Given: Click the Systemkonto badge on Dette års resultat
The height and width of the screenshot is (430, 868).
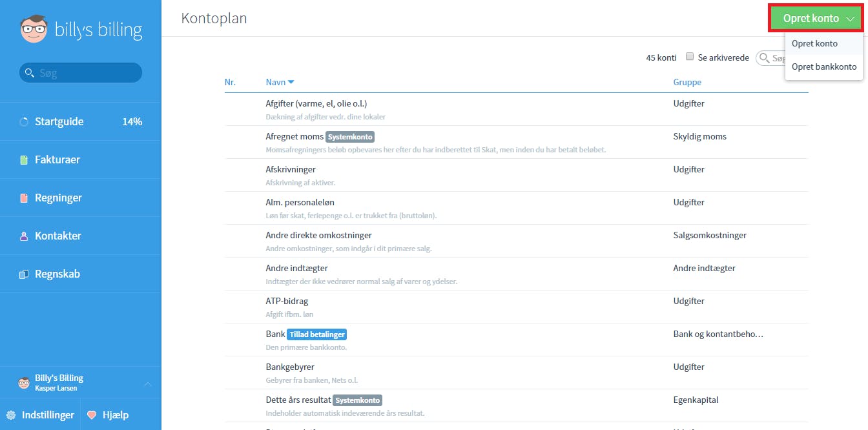Looking at the screenshot, I should pyautogui.click(x=358, y=400).
